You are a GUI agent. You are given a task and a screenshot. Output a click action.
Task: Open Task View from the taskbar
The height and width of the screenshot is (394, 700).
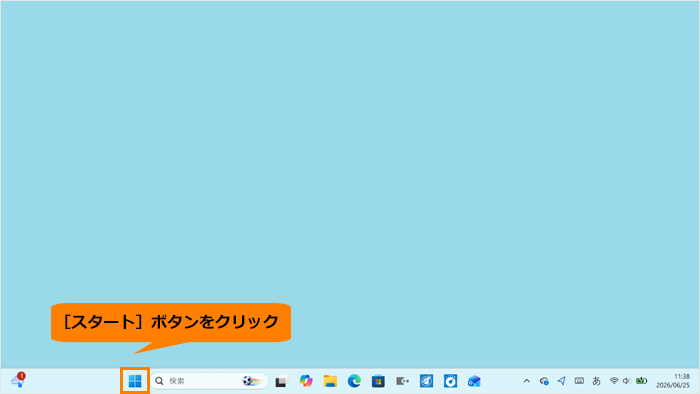(x=281, y=382)
